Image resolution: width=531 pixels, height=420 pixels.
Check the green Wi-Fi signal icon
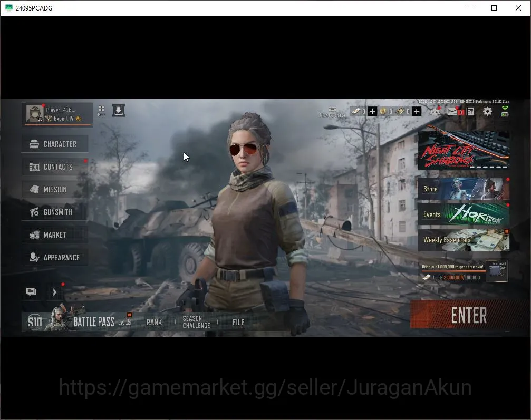[505, 109]
